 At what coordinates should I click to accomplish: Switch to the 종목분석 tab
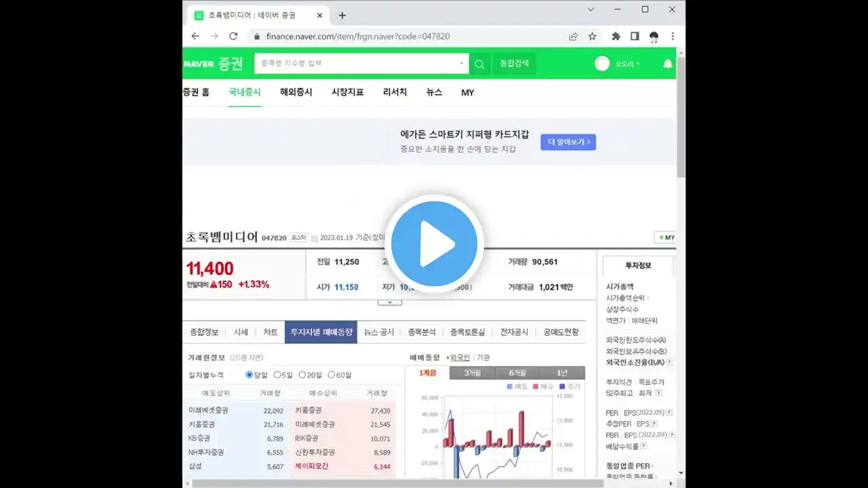[422, 332]
